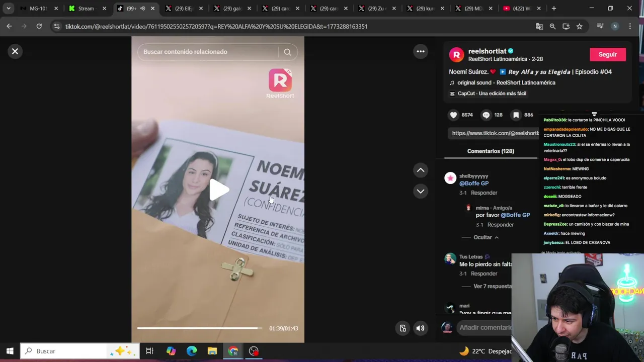Image resolution: width=644 pixels, height=362 pixels.
Task: Click the picture-in-picture floating player icon
Action: coord(403,328)
